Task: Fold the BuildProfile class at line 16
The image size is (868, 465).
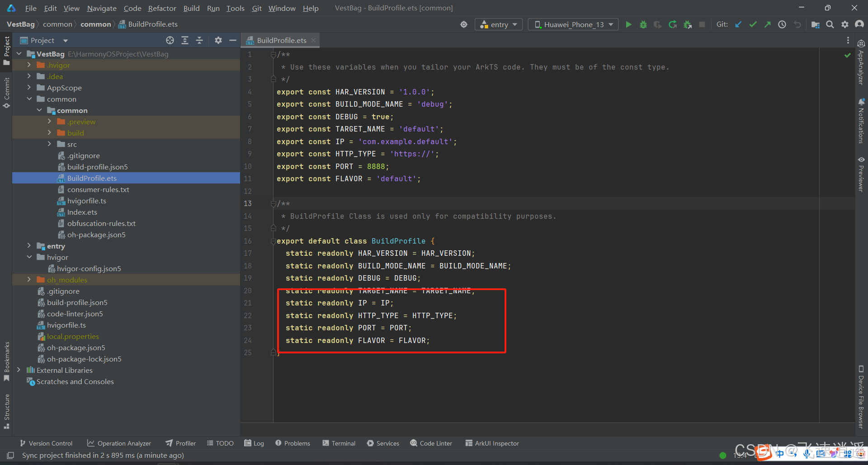Action: [x=273, y=241]
